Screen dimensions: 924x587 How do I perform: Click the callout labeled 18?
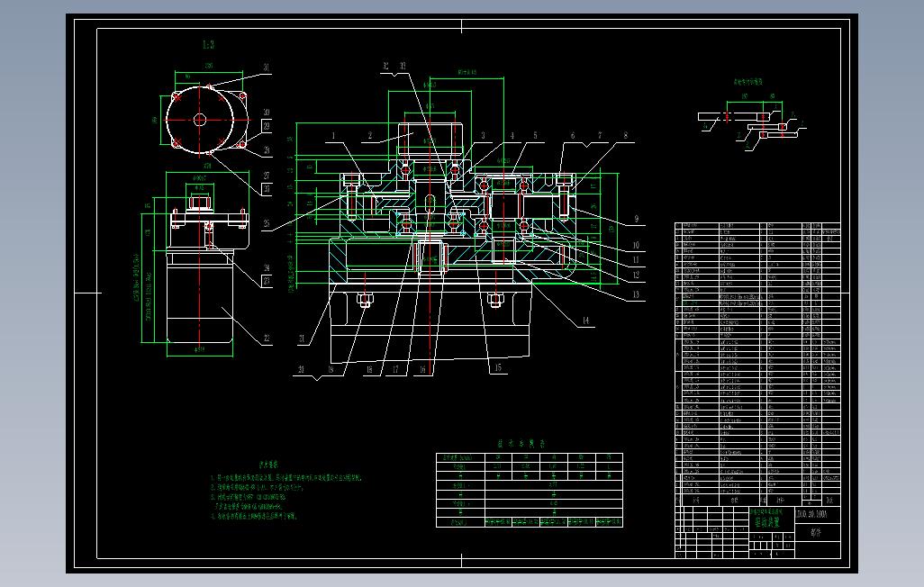[x=369, y=369]
